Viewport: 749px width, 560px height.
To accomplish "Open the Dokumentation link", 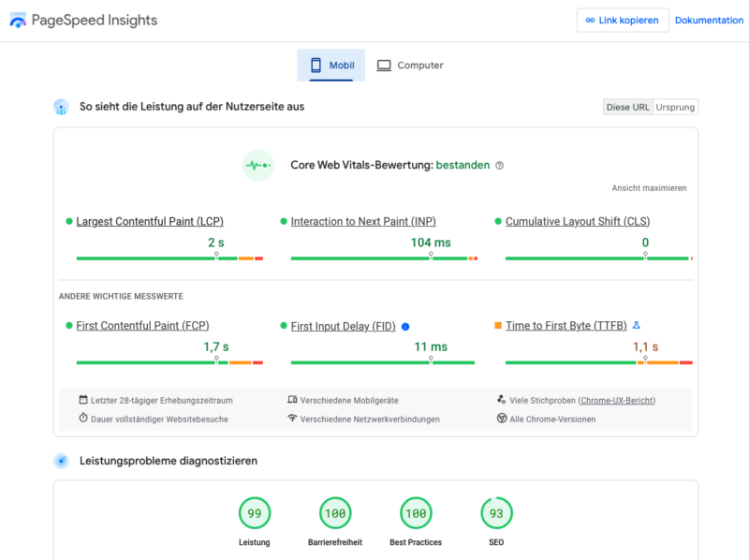I will click(x=709, y=20).
